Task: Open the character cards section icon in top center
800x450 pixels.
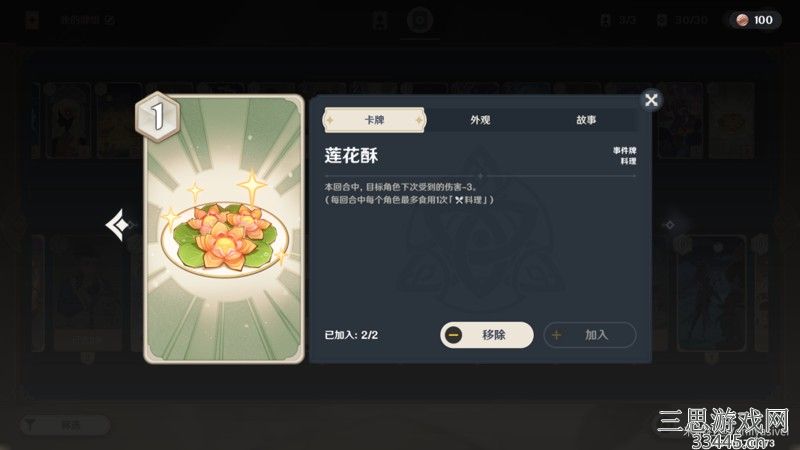Action: (x=380, y=21)
